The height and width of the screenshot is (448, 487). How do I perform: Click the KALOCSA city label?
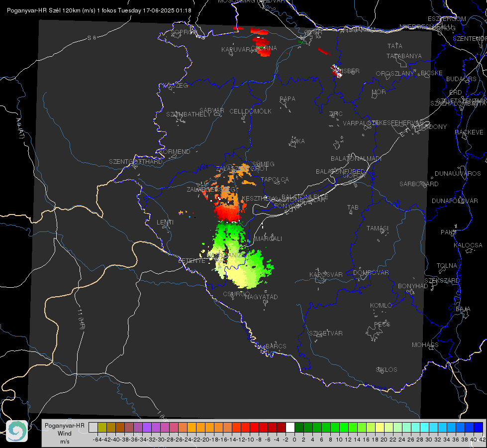(468, 245)
